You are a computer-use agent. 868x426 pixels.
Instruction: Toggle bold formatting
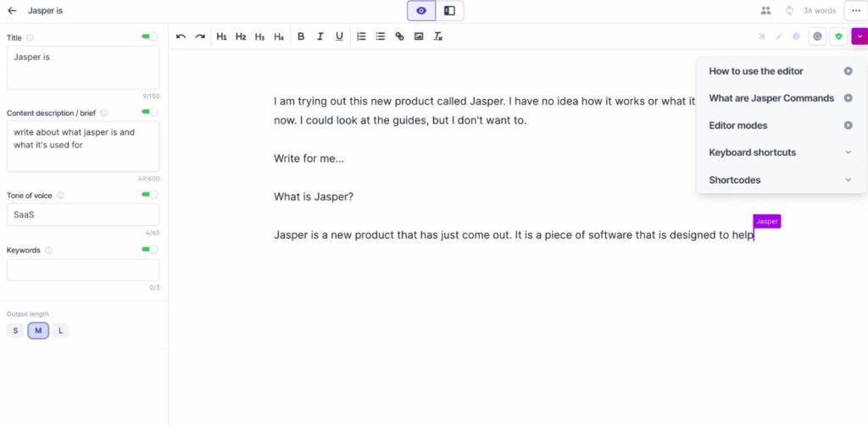[301, 36]
